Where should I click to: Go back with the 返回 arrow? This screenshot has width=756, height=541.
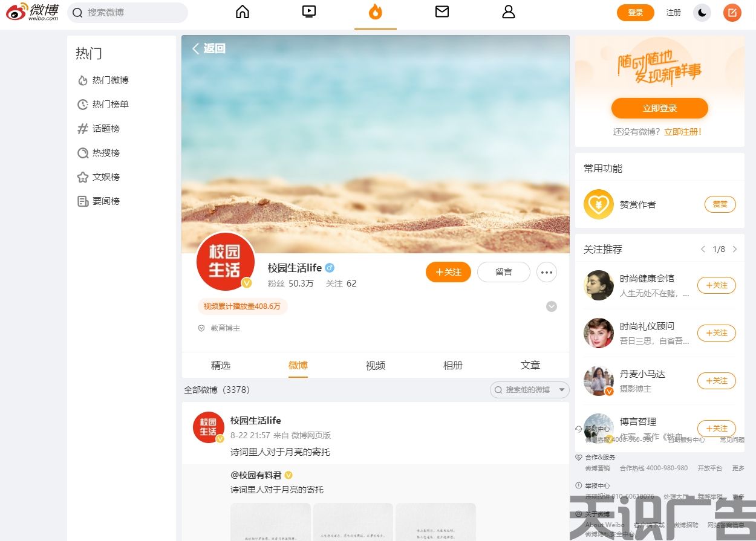click(x=209, y=48)
